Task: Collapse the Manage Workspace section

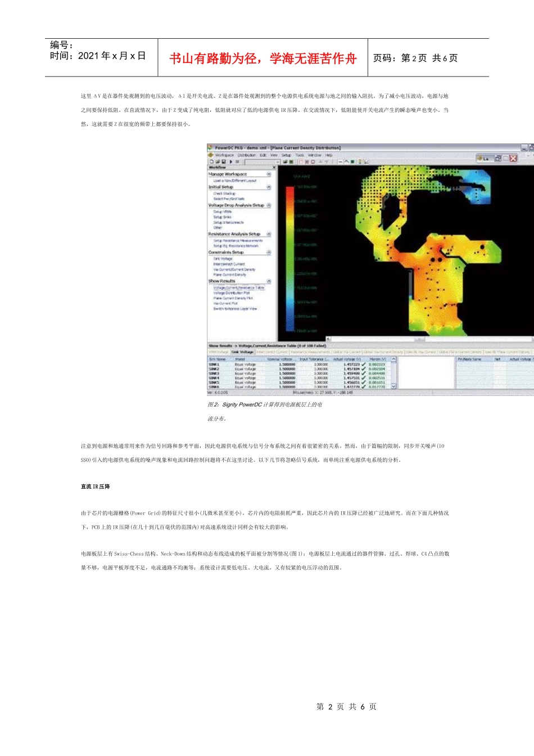Action: pos(269,174)
